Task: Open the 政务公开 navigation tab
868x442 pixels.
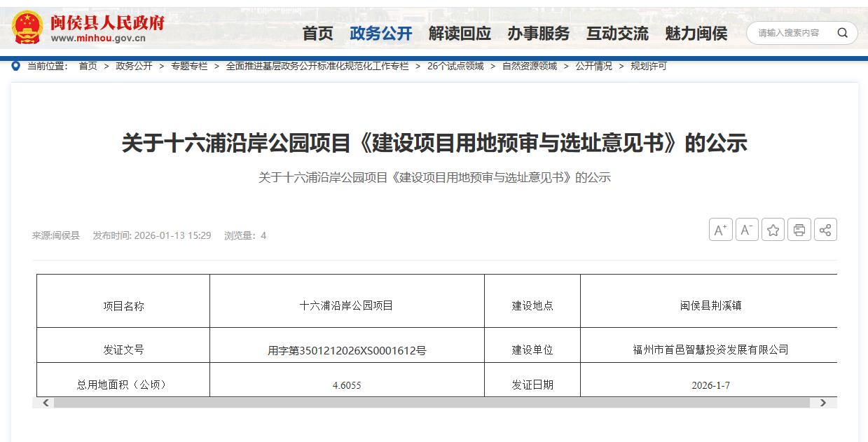Action: click(380, 34)
